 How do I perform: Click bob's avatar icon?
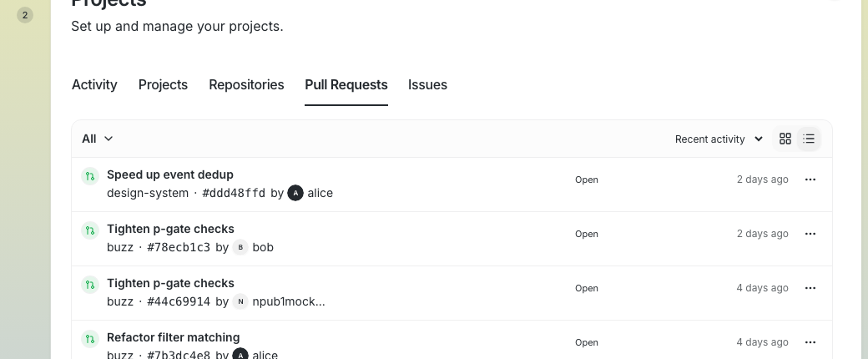pos(240,247)
